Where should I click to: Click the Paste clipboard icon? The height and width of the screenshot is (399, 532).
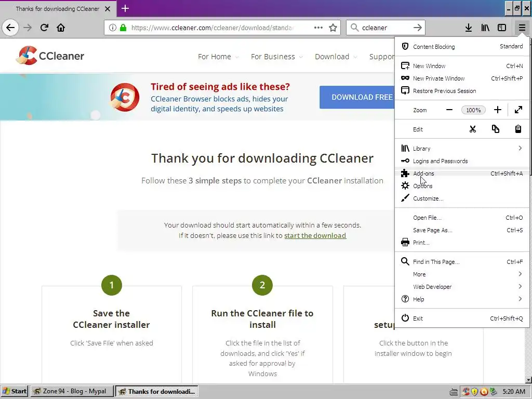point(518,129)
